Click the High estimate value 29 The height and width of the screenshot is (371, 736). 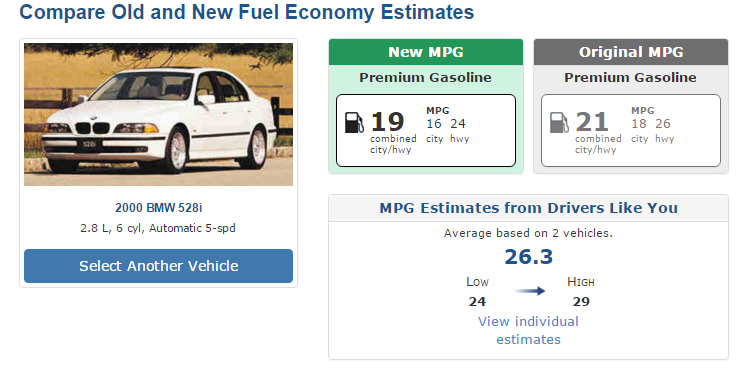[581, 301]
